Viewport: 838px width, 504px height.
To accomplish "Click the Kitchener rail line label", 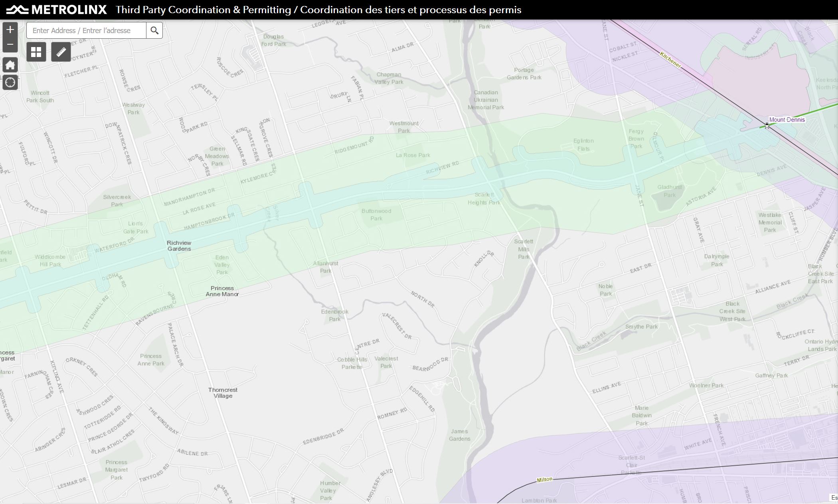I will point(670,59).
